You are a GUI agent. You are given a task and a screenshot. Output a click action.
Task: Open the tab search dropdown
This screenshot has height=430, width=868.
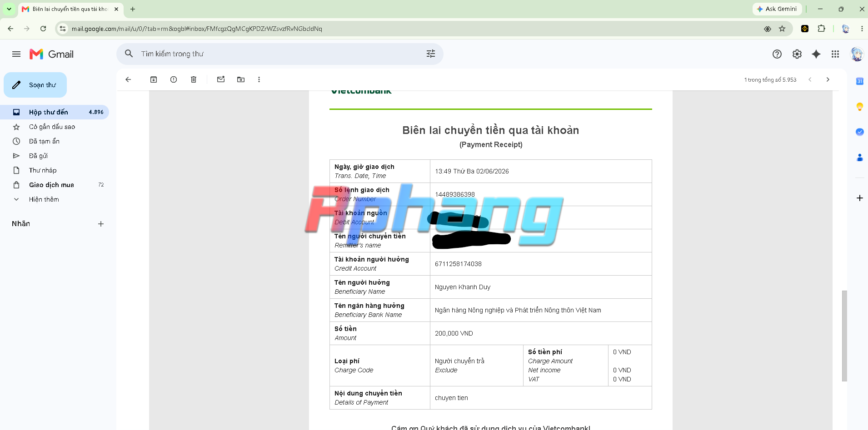(9, 9)
